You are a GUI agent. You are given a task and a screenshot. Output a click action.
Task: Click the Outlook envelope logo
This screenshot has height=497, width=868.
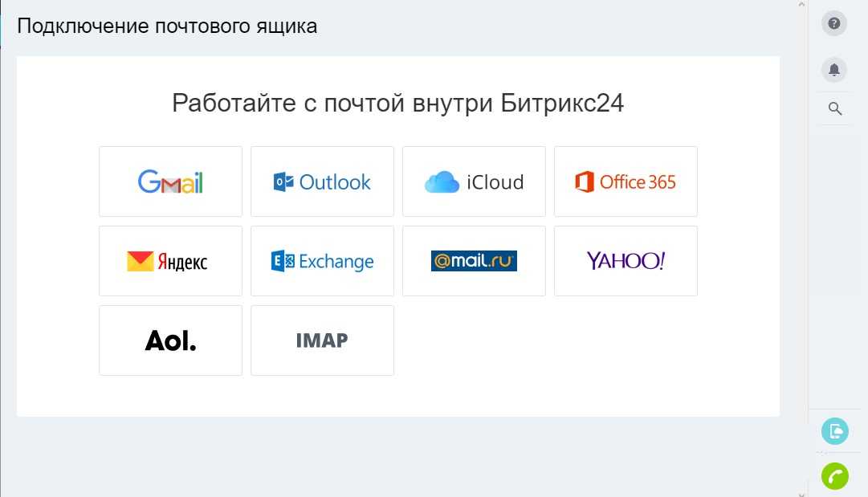(x=283, y=181)
